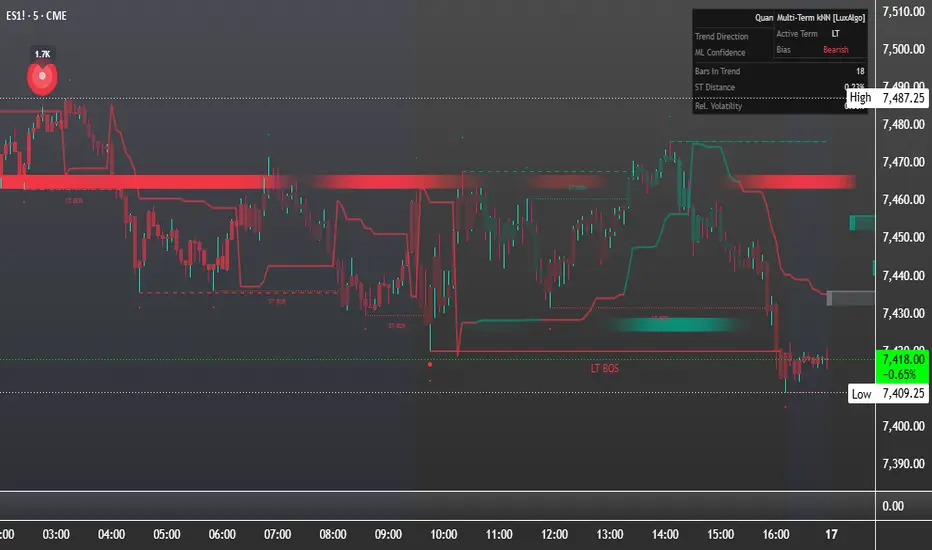Click the Active Term row in the panel
932x550 pixels.
pyautogui.click(x=820, y=34)
